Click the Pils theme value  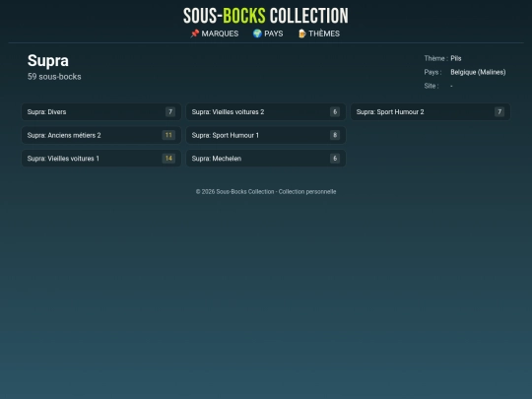[456, 58]
